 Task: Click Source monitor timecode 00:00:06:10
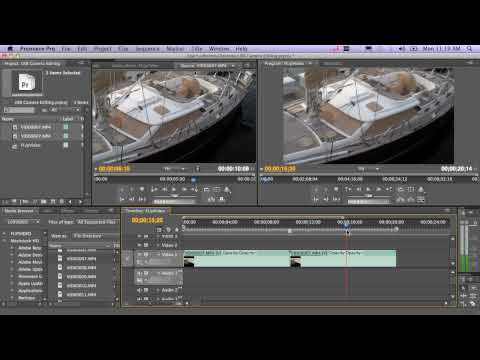pyautogui.click(x=114, y=169)
